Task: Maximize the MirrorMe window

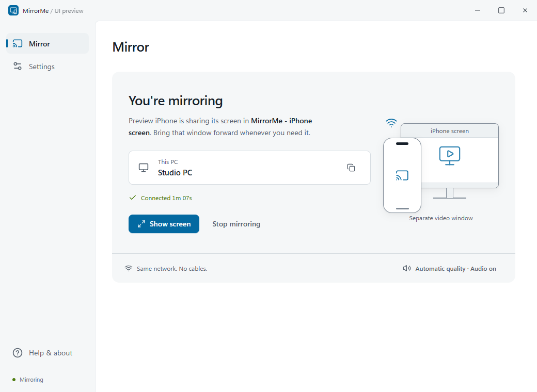Action: click(x=501, y=10)
